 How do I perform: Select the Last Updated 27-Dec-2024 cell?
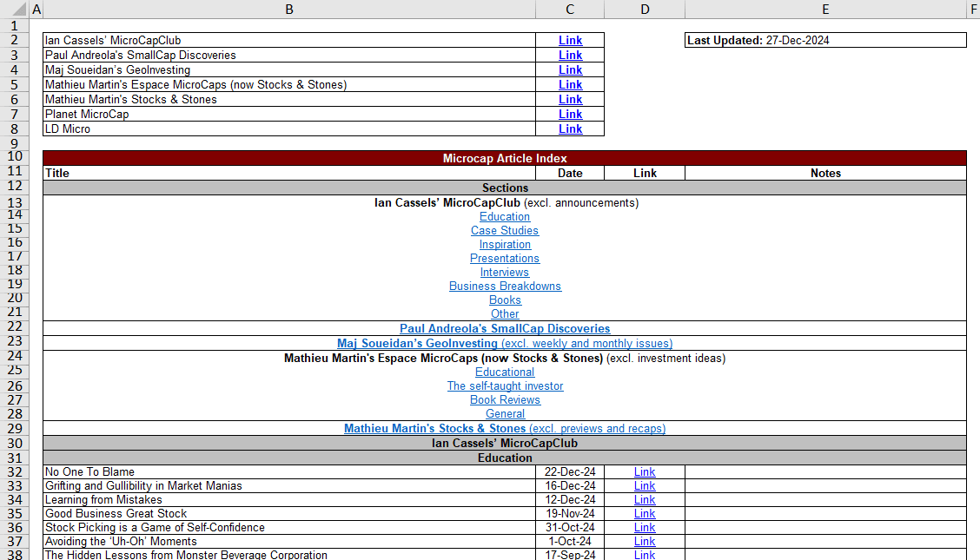[825, 41]
